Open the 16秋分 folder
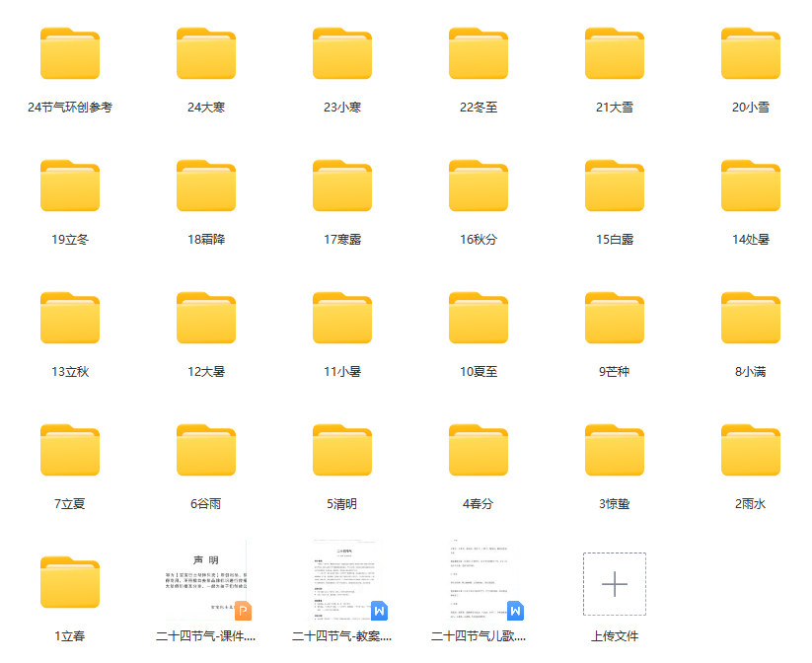 tap(479, 186)
